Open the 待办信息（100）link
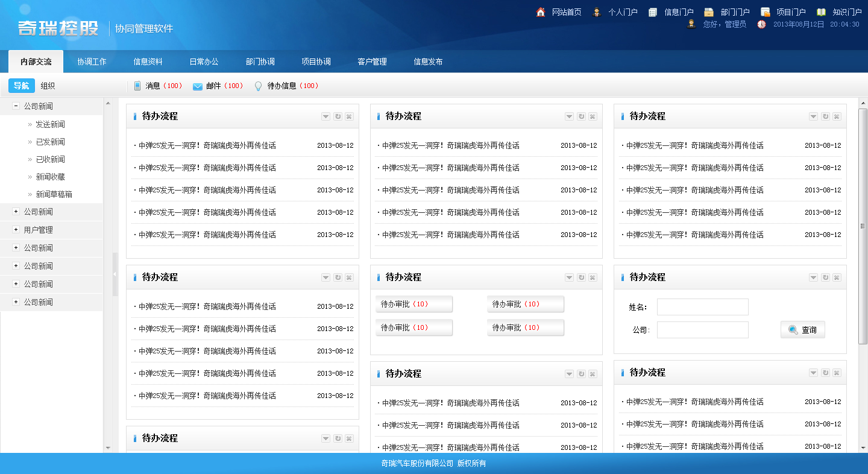Viewport: 868px width, 474px height. point(294,86)
